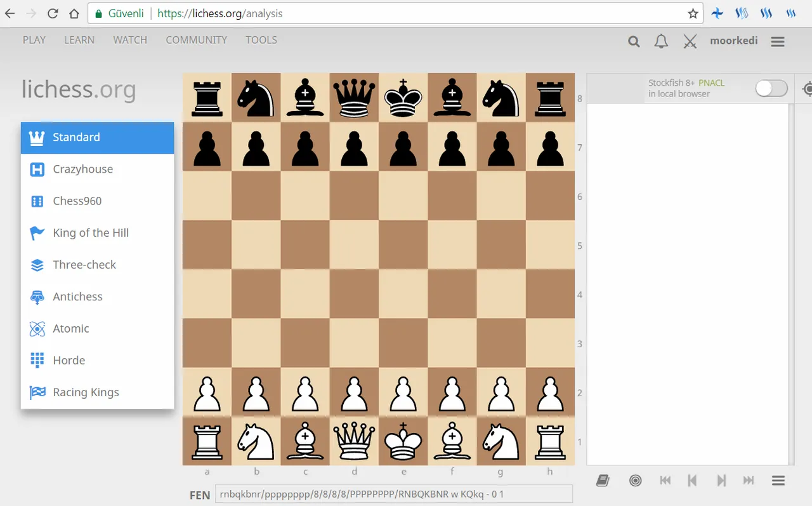The width and height of the screenshot is (812, 506).
Task: Click the black bishop on c8
Action: (305, 98)
